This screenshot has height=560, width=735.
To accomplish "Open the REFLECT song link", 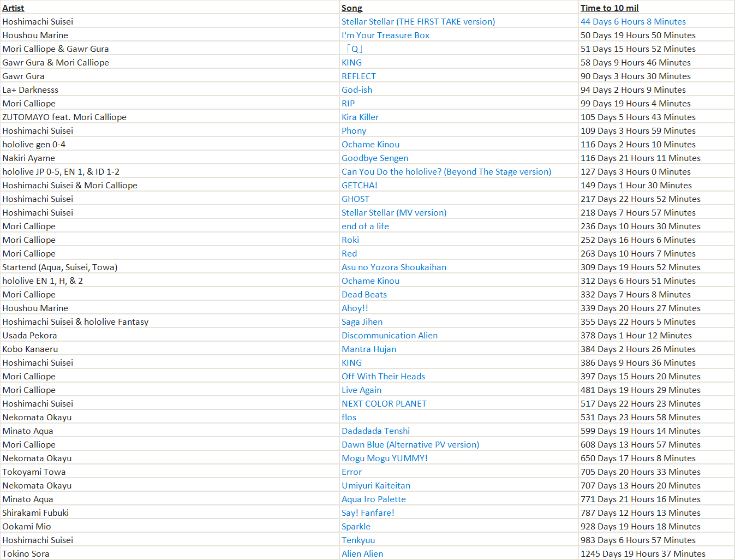I will click(x=358, y=76).
